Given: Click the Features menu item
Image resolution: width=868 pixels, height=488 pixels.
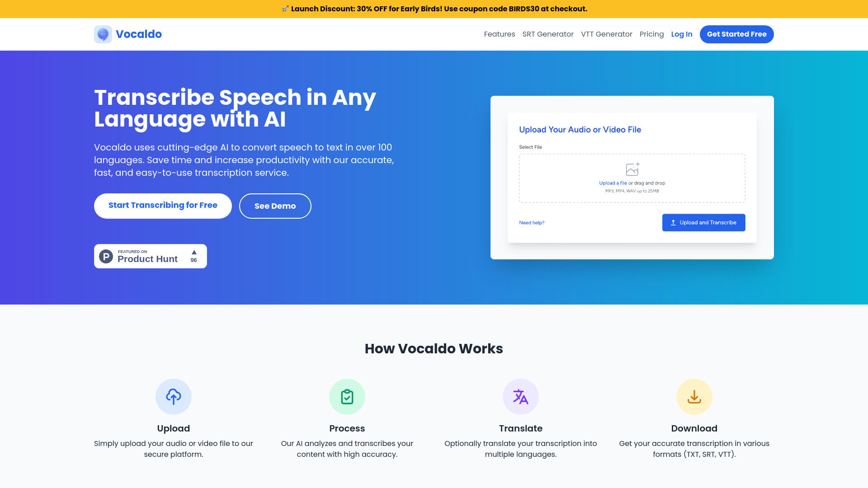Looking at the screenshot, I should click(500, 34).
